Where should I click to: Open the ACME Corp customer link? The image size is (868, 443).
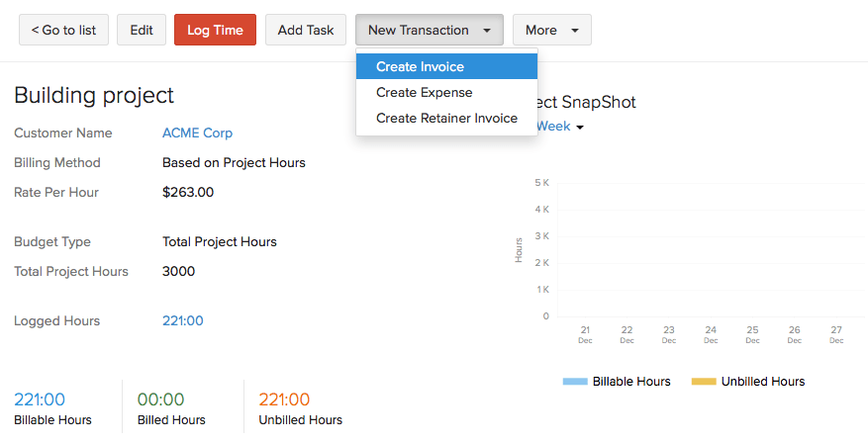tap(197, 133)
